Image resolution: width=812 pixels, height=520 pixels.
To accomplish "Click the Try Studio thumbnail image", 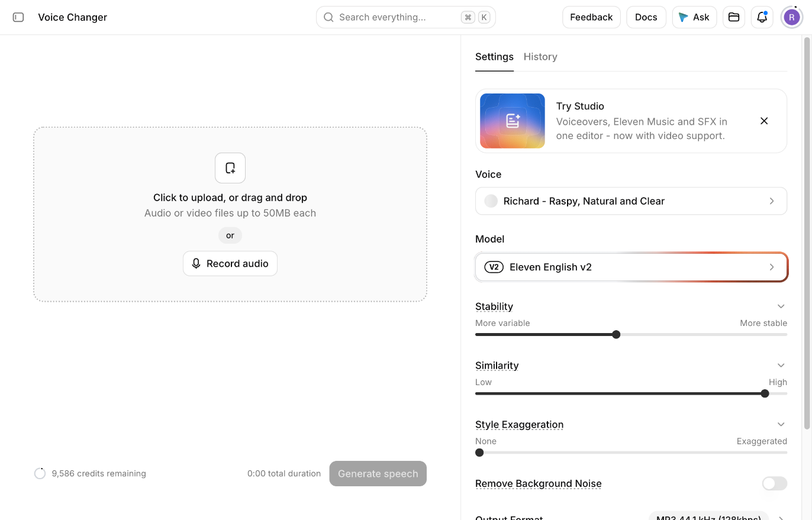I will tap(513, 121).
